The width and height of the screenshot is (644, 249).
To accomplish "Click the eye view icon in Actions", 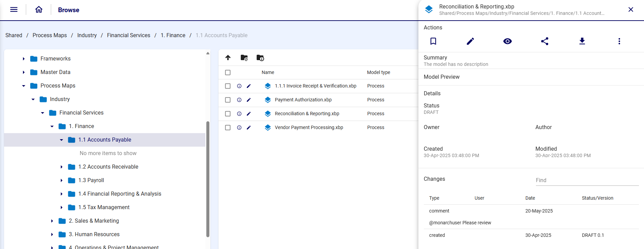I will click(x=507, y=41).
